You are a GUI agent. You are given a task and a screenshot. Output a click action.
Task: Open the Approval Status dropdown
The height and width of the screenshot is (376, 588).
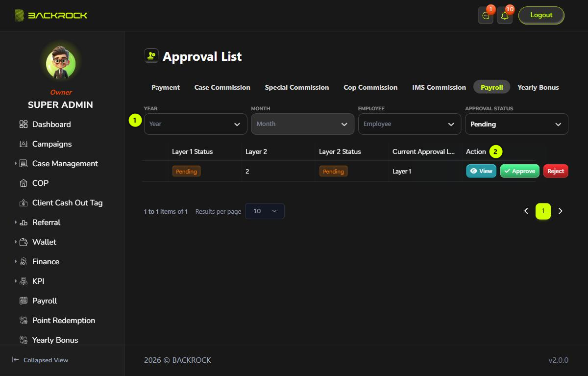516,124
